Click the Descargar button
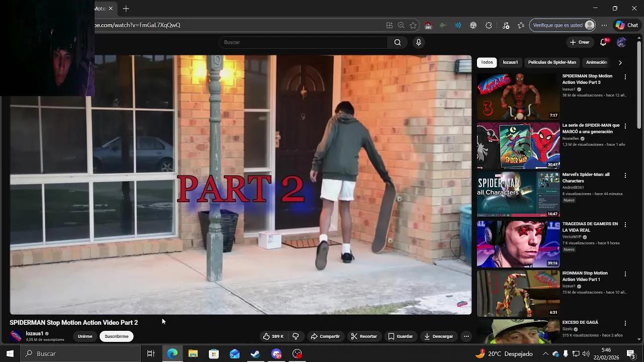The image size is (644, 362). coord(438,336)
